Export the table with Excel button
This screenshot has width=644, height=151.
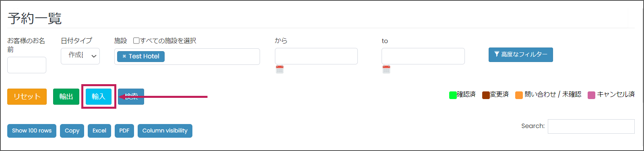pyautogui.click(x=99, y=130)
